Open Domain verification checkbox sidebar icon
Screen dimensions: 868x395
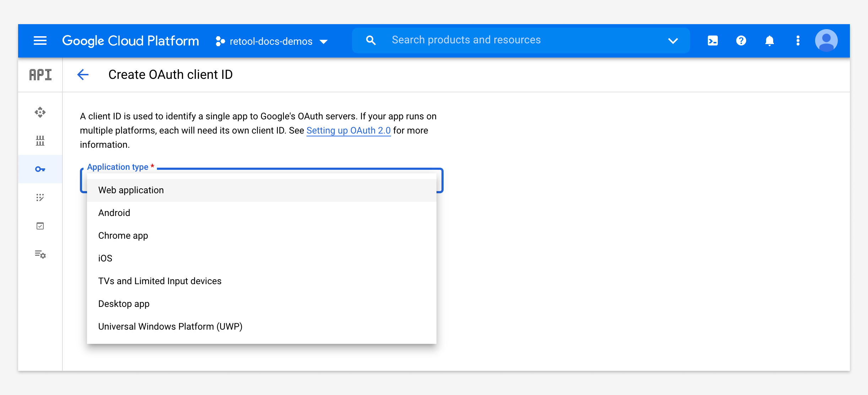(40, 226)
